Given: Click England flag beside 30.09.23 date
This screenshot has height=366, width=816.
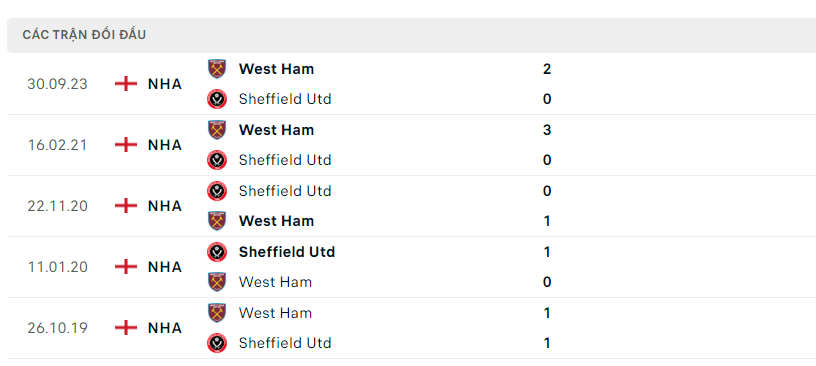Looking at the screenshot, I should (x=126, y=84).
